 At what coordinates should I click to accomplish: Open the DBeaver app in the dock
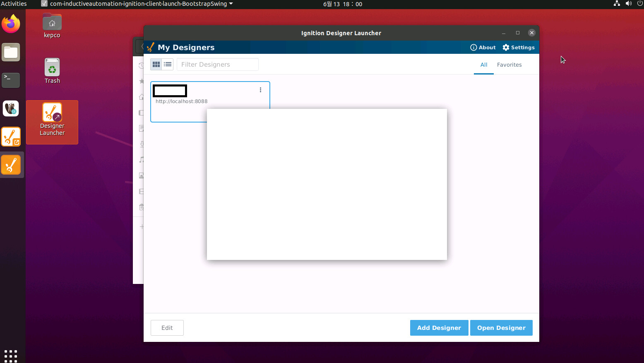[11, 108]
